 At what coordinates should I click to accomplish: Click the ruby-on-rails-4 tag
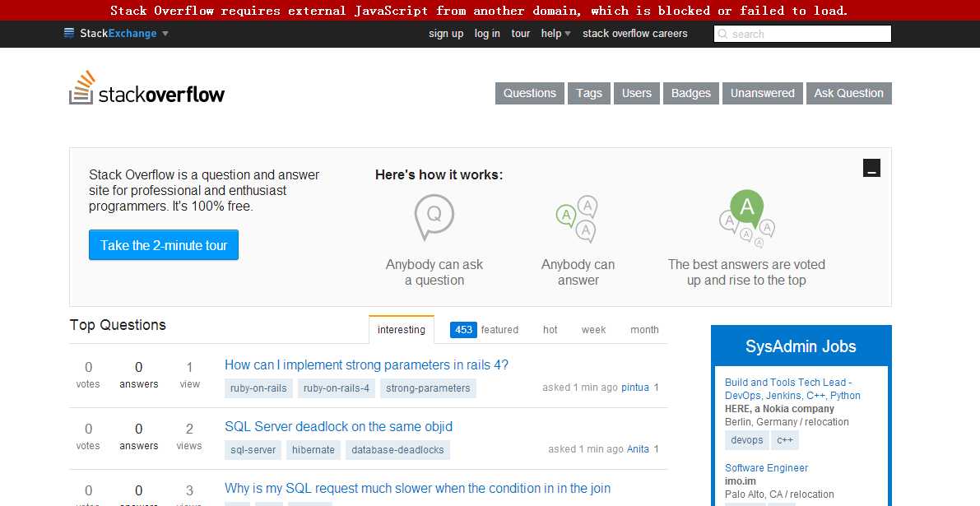click(337, 388)
